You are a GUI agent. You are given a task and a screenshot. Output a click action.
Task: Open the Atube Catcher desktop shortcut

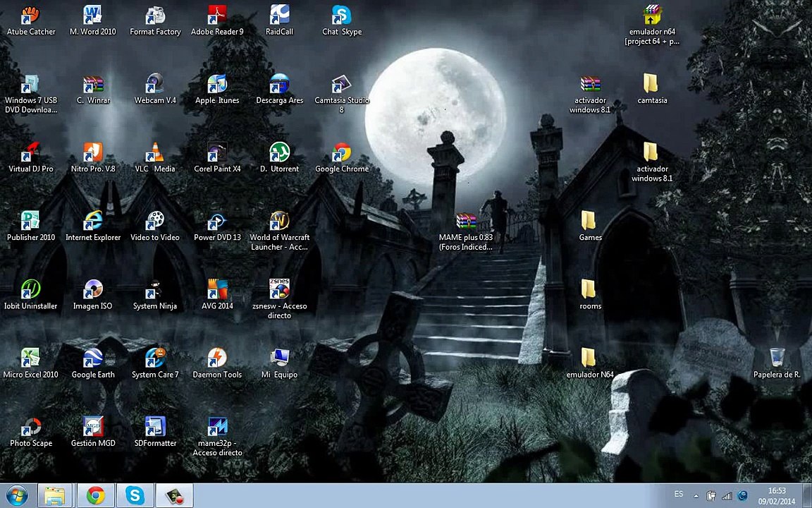click(30, 17)
